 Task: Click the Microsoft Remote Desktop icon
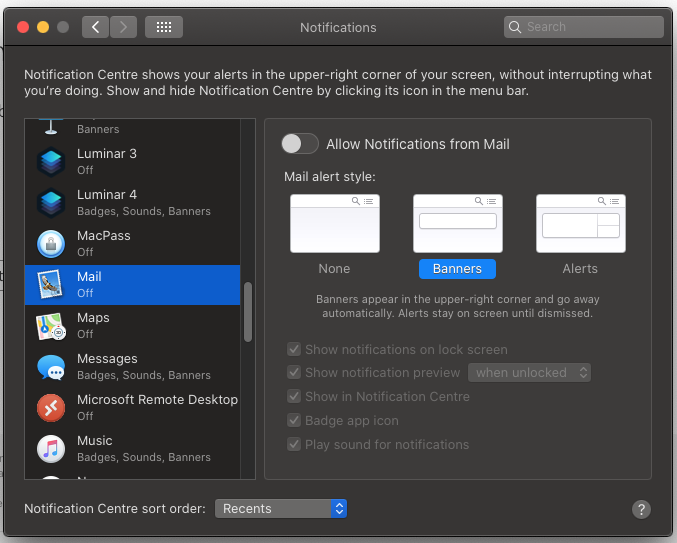pos(51,408)
